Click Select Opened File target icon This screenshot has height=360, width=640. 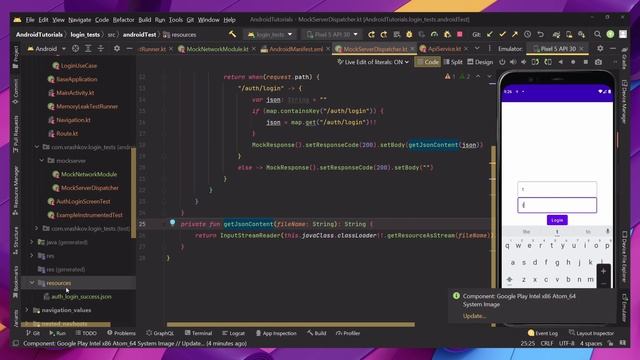pyautogui.click(x=76, y=49)
